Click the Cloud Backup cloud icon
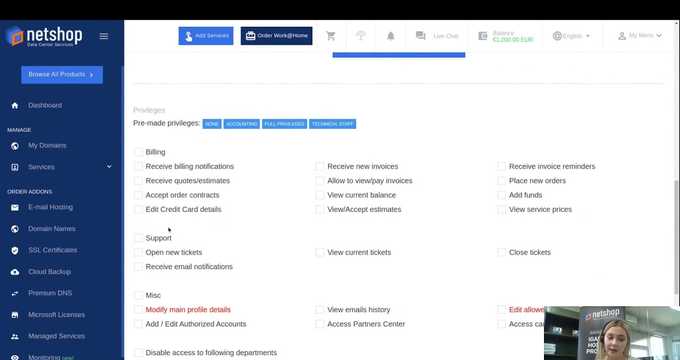This screenshot has width=680, height=360. 15,272
